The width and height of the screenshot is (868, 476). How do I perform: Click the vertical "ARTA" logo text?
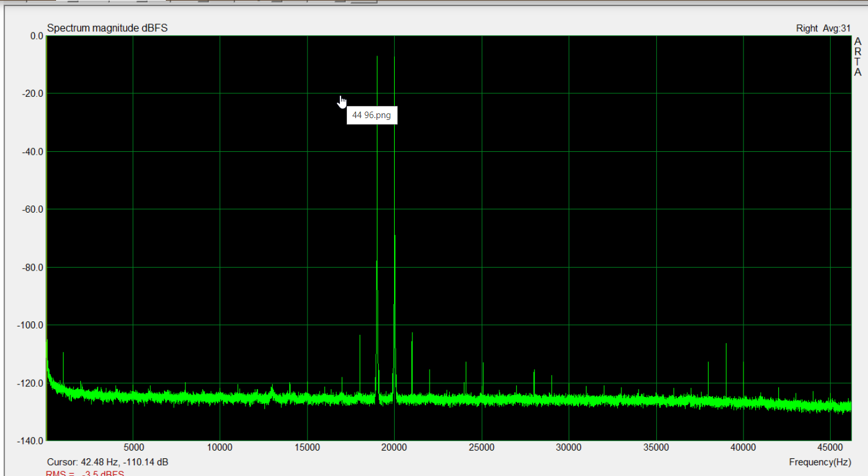(858, 57)
